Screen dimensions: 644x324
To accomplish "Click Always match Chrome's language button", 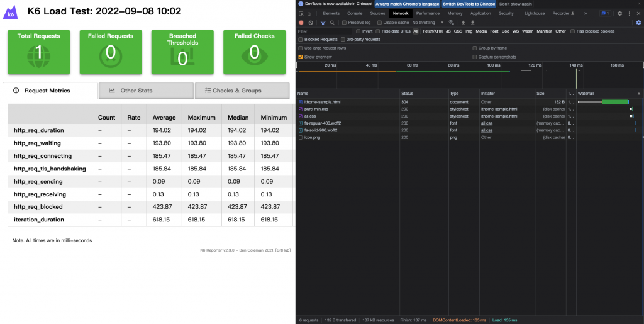I will coord(407,4).
